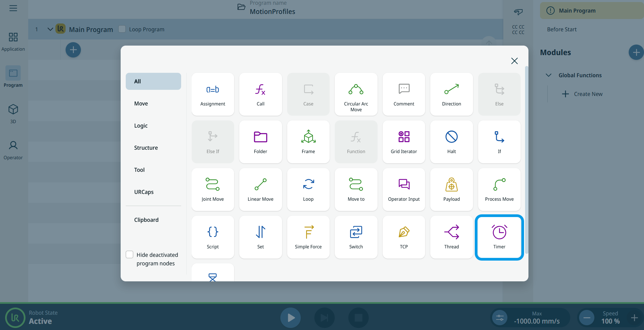
Task: Show the URCaps node category
Action: pos(144,192)
